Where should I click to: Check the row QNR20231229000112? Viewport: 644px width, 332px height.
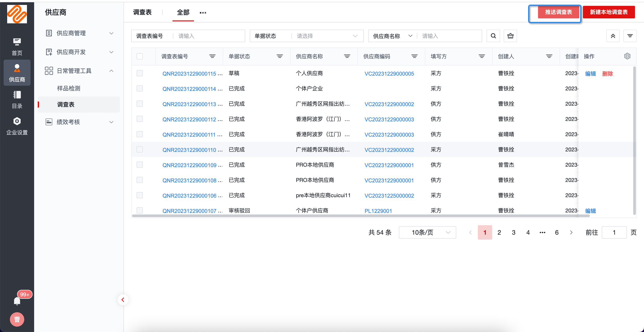point(139,119)
